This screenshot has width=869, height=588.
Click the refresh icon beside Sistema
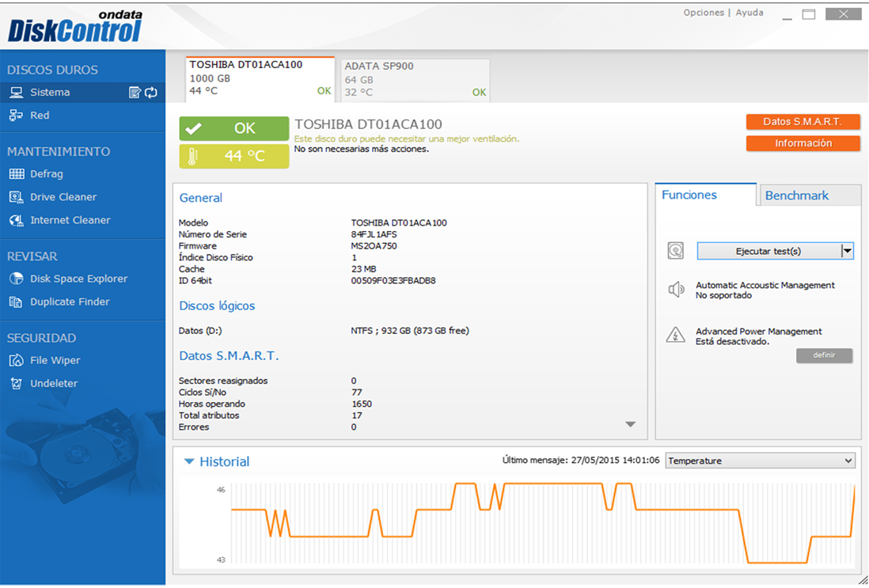click(151, 93)
